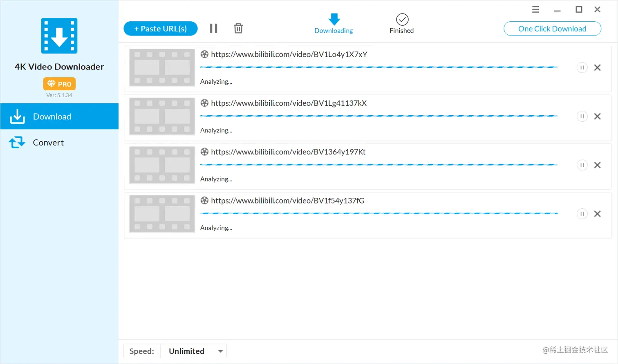Click the version text Ver: 5.1.34

pos(59,95)
